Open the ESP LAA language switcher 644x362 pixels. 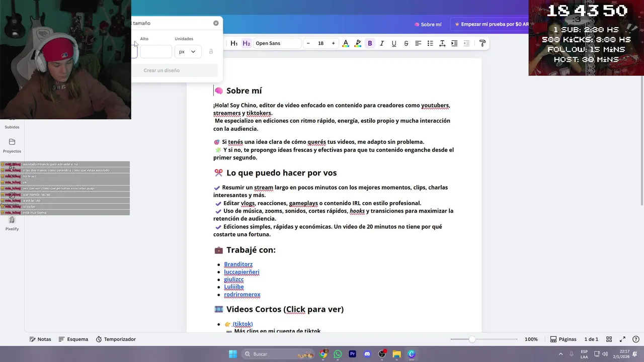[584, 354]
